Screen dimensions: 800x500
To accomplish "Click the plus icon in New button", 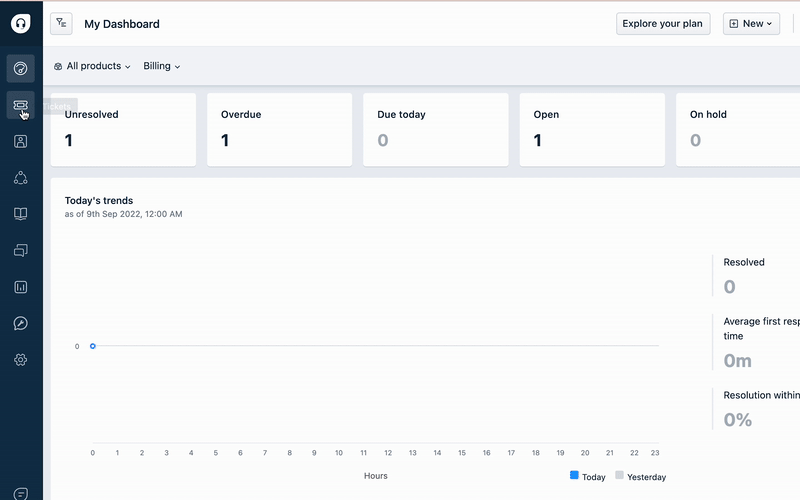I will tap(734, 23).
